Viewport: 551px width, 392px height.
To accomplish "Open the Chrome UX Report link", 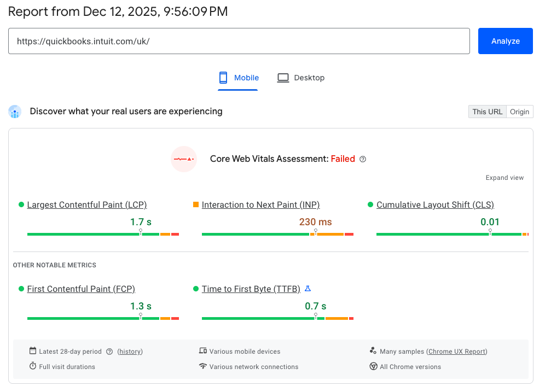I will (x=457, y=352).
